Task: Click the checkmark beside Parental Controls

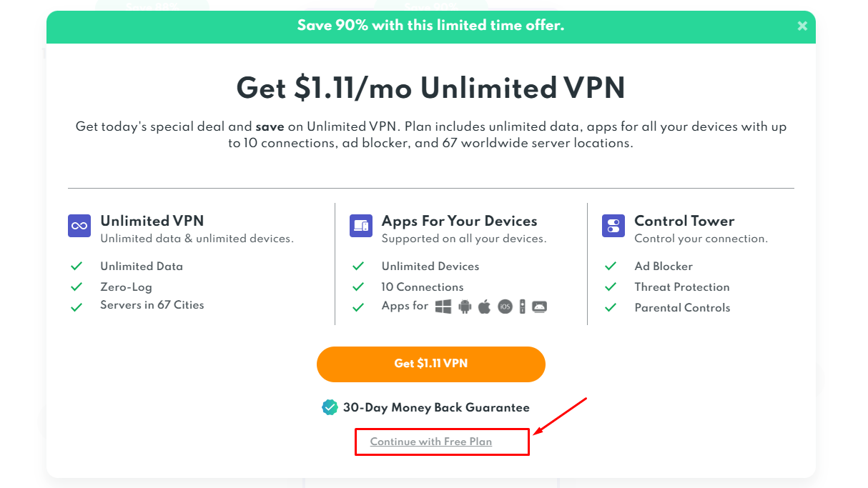Action: click(610, 307)
